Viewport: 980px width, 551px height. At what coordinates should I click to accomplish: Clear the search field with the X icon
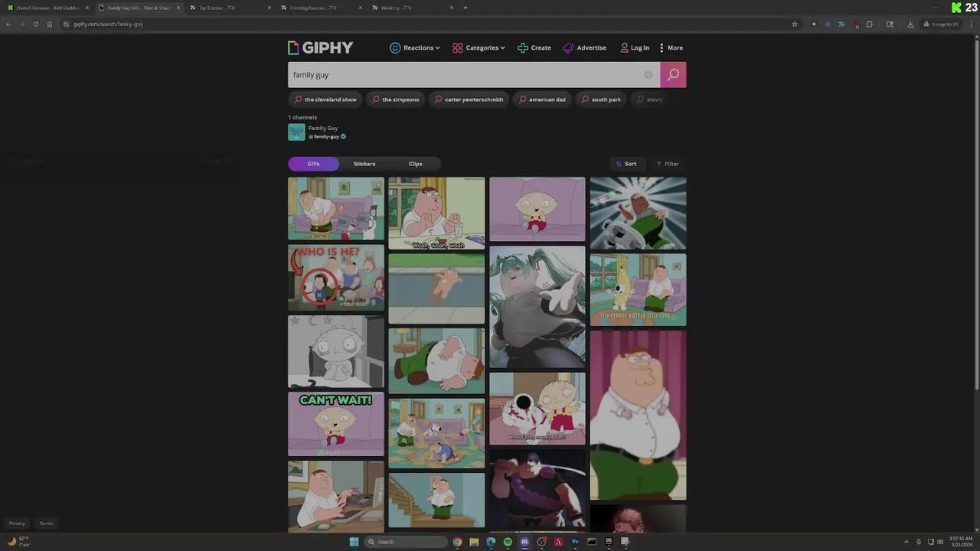(648, 75)
